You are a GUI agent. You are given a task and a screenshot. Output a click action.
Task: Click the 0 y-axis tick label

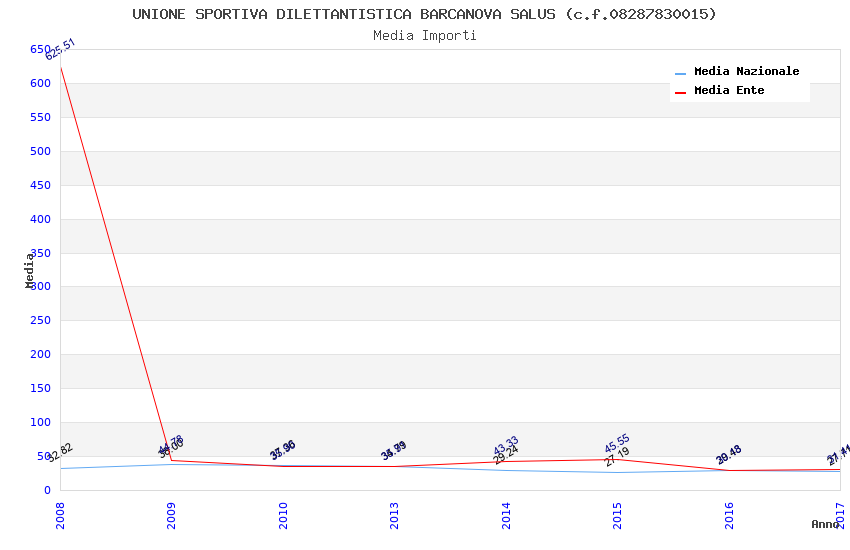48,490
